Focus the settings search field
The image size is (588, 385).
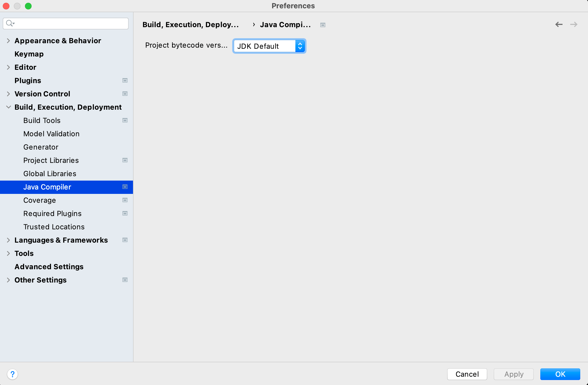(x=72, y=24)
